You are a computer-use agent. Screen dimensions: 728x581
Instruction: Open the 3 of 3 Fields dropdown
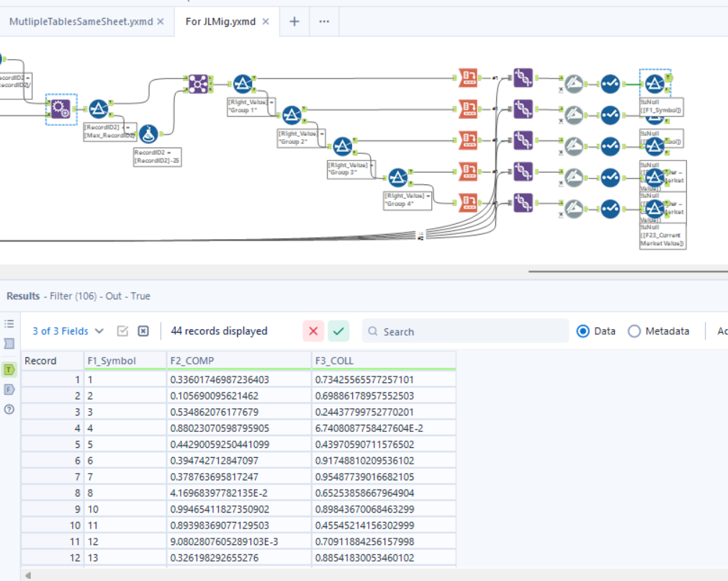68,331
